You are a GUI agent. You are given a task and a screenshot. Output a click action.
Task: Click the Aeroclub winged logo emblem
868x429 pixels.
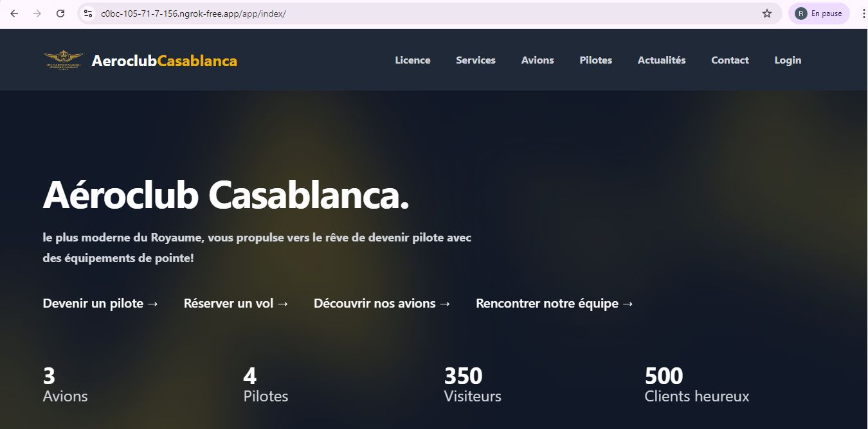pyautogui.click(x=63, y=60)
